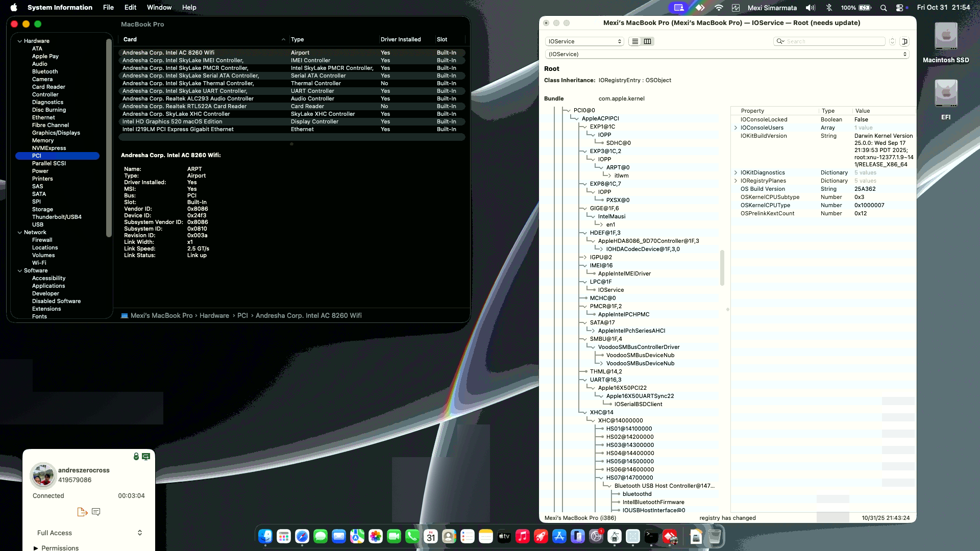This screenshot has width=980, height=551.
Task: Expand the IORegistryPlanes property row
Action: click(x=736, y=181)
